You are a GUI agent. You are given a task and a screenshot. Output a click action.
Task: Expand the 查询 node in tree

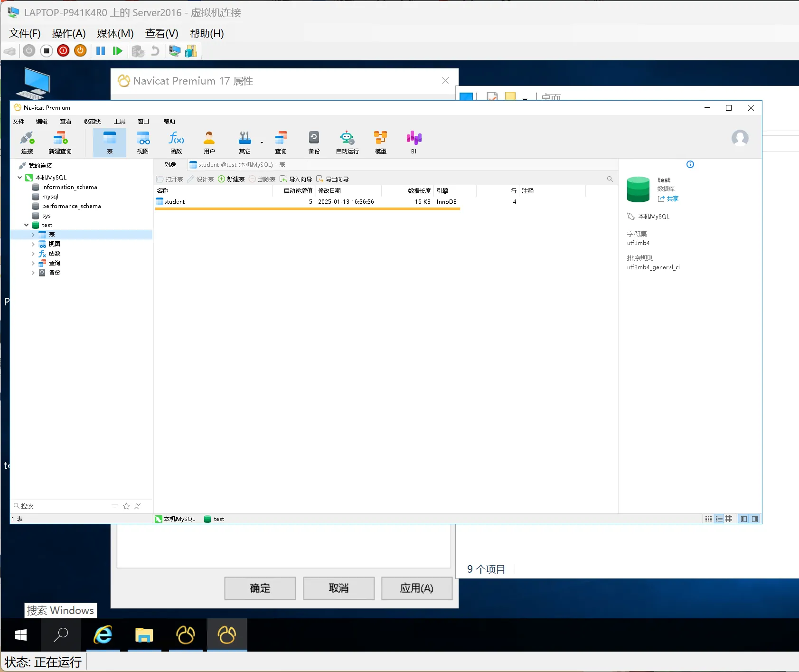tap(33, 263)
